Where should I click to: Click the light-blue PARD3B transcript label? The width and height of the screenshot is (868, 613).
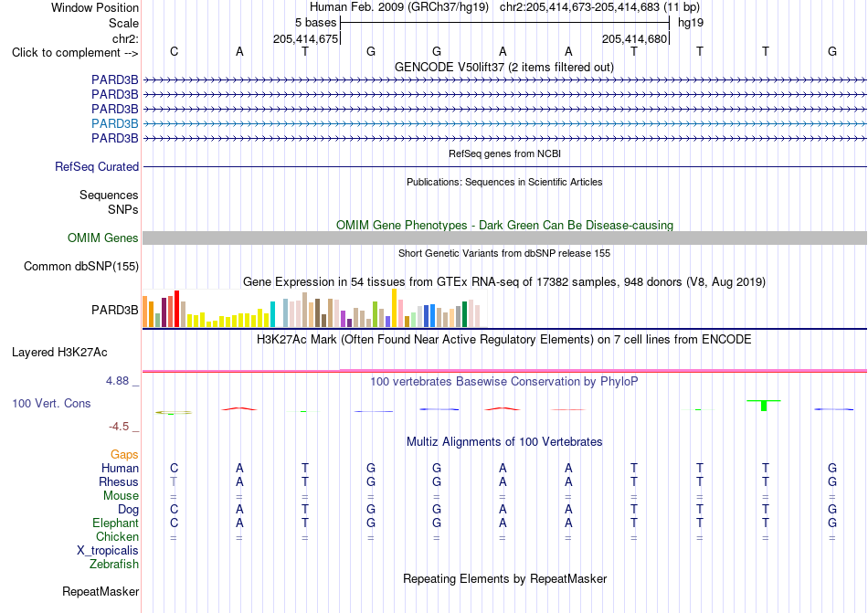114,123
